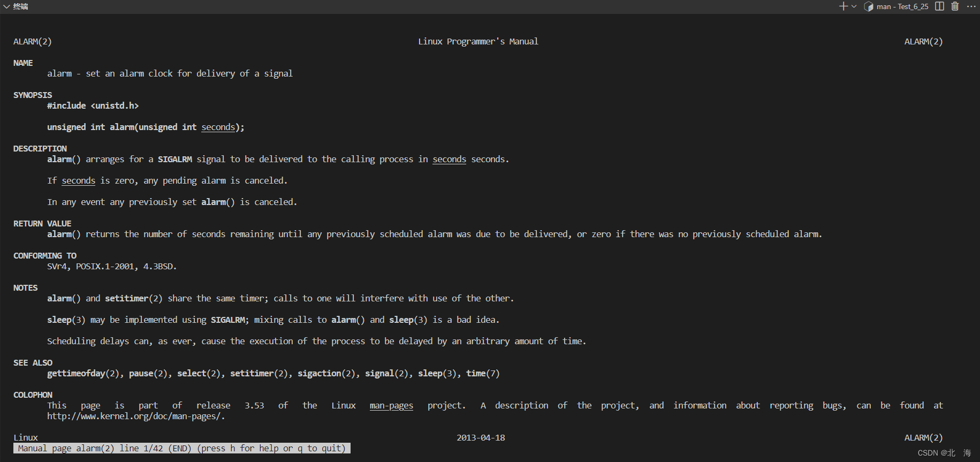Click the 'signal(2)' reference

tap(386, 373)
